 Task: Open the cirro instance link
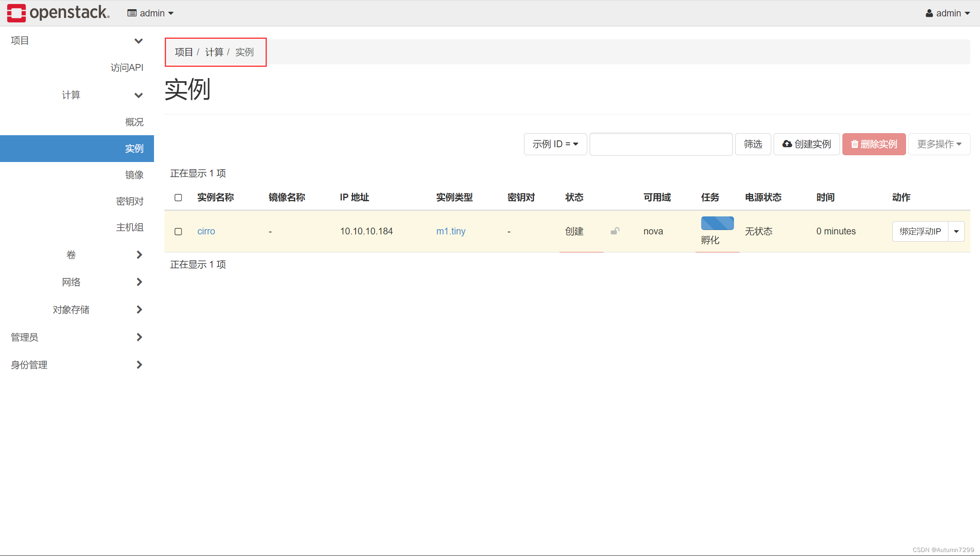pyautogui.click(x=206, y=231)
